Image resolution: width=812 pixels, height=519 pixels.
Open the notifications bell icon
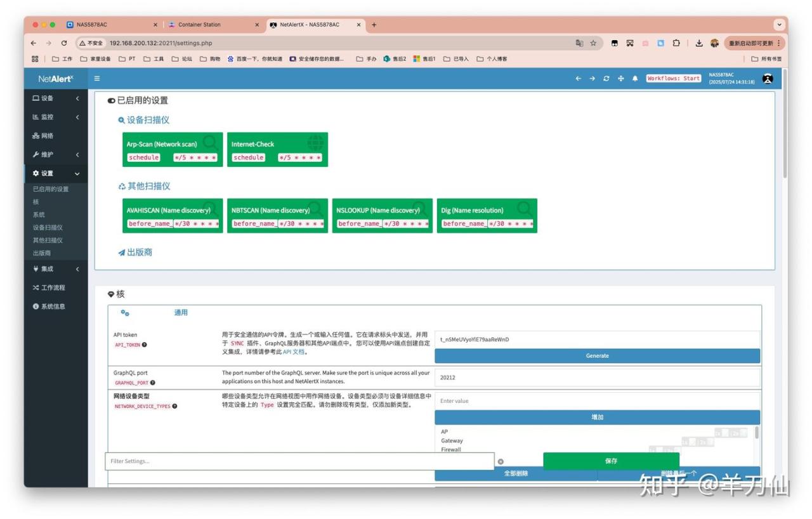[x=635, y=79]
